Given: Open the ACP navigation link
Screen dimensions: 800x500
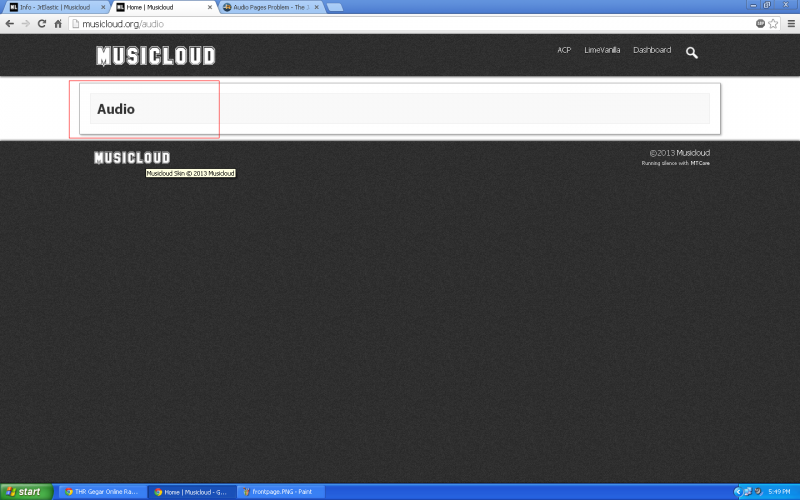Looking at the screenshot, I should (564, 50).
